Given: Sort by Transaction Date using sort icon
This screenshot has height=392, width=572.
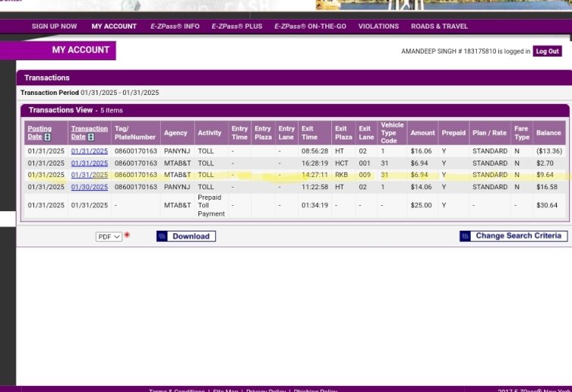Looking at the screenshot, I should (x=91, y=137).
